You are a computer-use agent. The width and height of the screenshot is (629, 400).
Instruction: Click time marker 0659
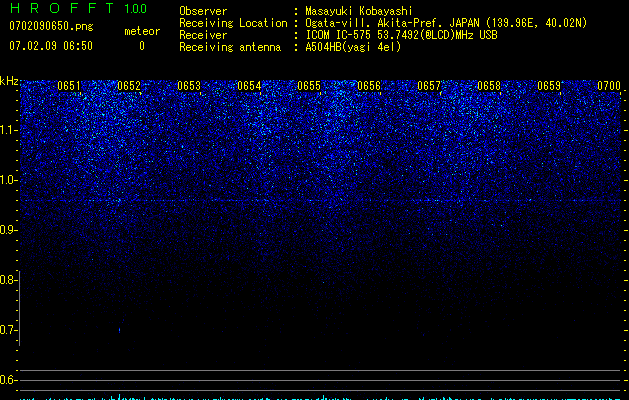(549, 86)
